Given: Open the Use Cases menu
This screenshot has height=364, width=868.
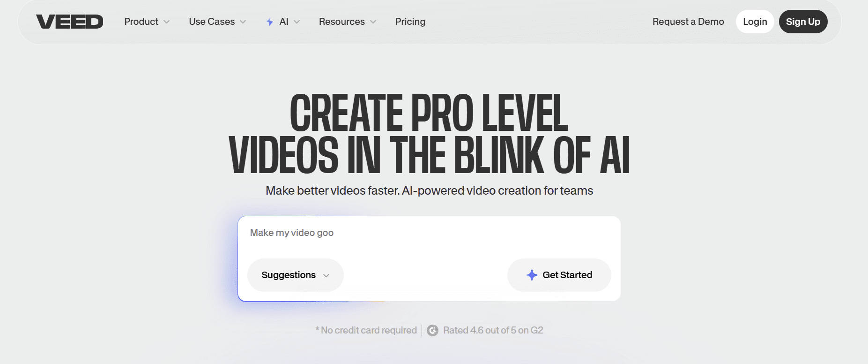Looking at the screenshot, I should tap(217, 22).
